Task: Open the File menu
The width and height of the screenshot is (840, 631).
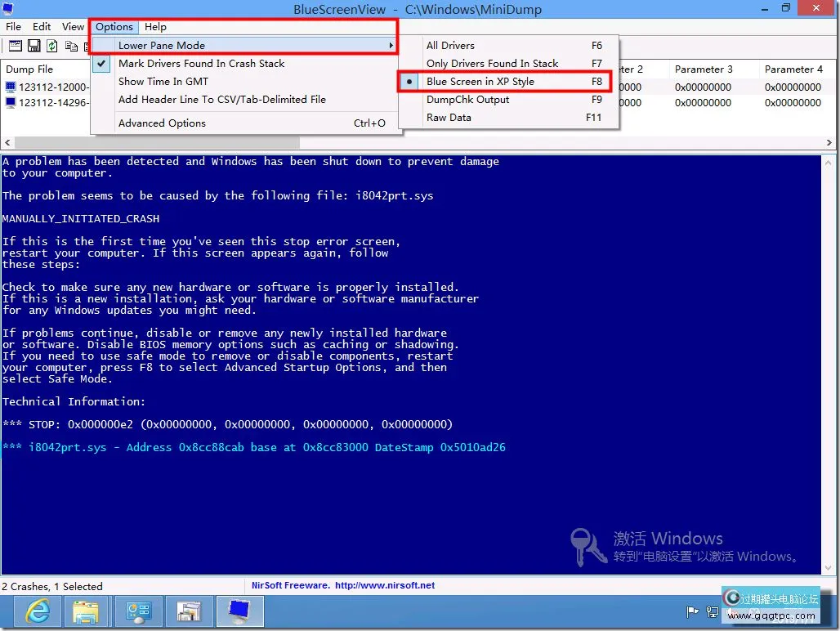Action: [x=14, y=27]
